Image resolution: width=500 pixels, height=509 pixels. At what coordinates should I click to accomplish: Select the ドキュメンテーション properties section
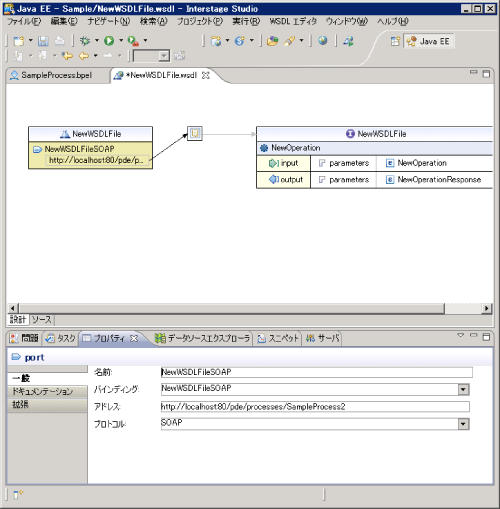pos(47,391)
